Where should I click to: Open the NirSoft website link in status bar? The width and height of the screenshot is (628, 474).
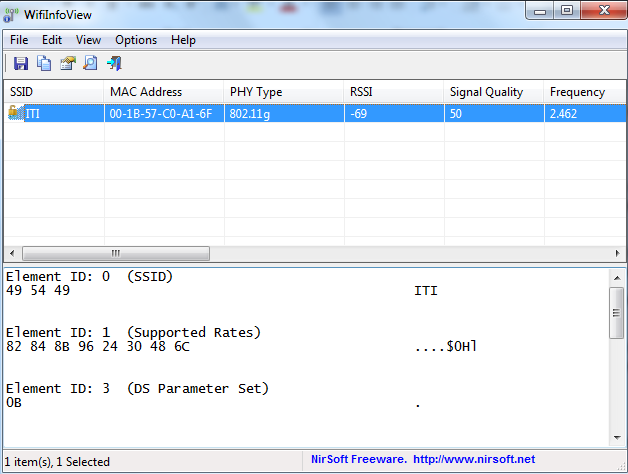point(474,459)
